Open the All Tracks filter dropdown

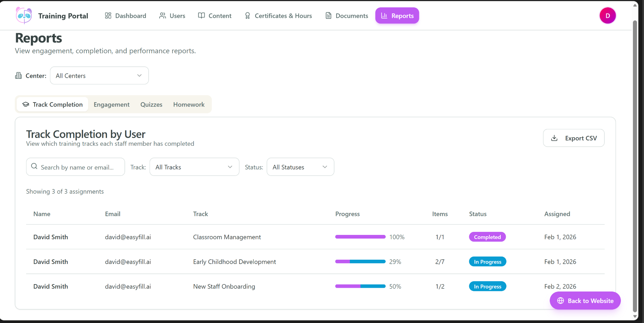tap(195, 167)
